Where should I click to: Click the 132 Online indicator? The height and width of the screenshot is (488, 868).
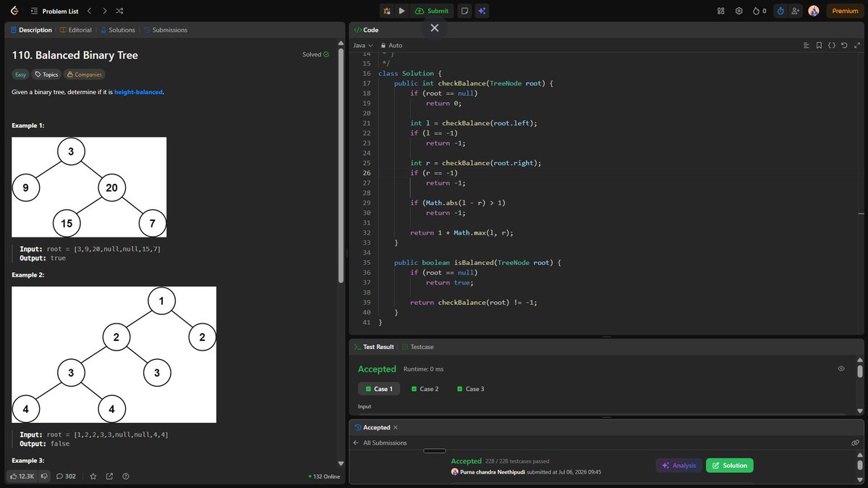[324, 476]
